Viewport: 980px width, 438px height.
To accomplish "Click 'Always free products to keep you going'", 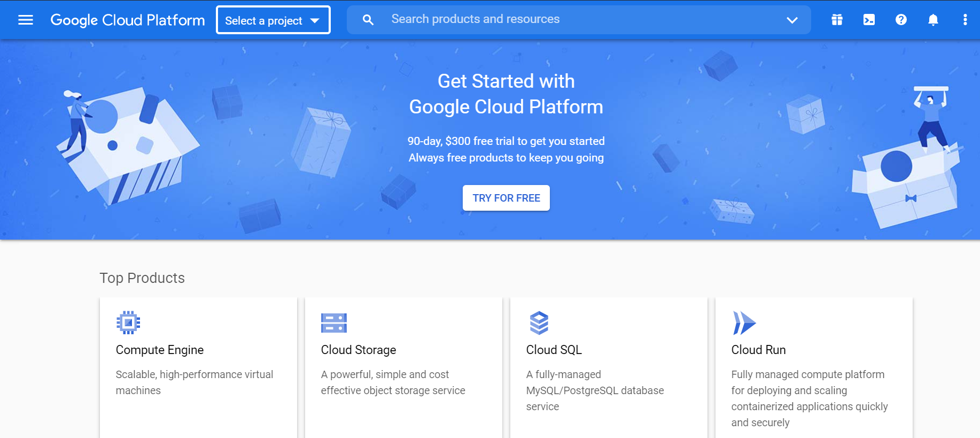I will pyautogui.click(x=506, y=158).
